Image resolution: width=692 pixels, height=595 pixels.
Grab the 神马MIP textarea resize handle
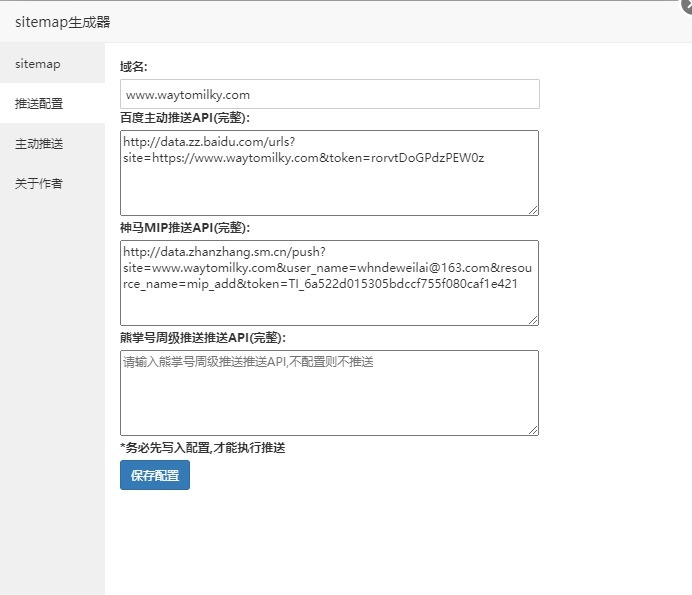(533, 320)
